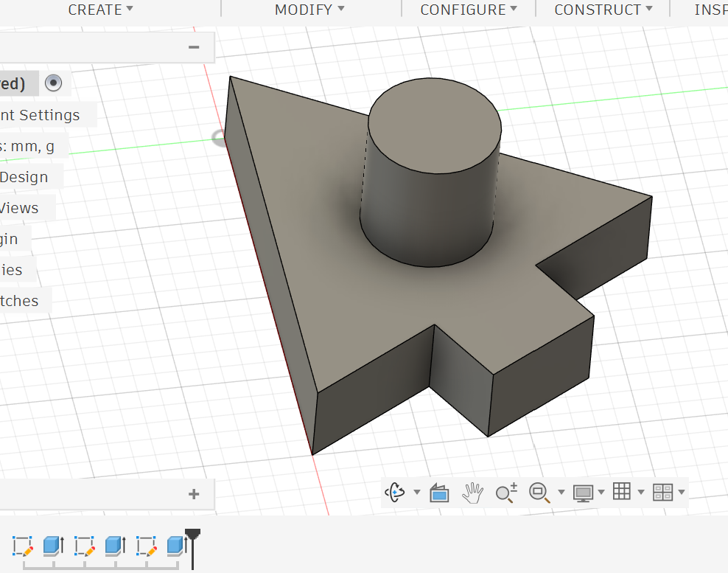Screen dimensions: 728x573
Task: Open Display Settings dropdown arrow
Action: pos(601,492)
